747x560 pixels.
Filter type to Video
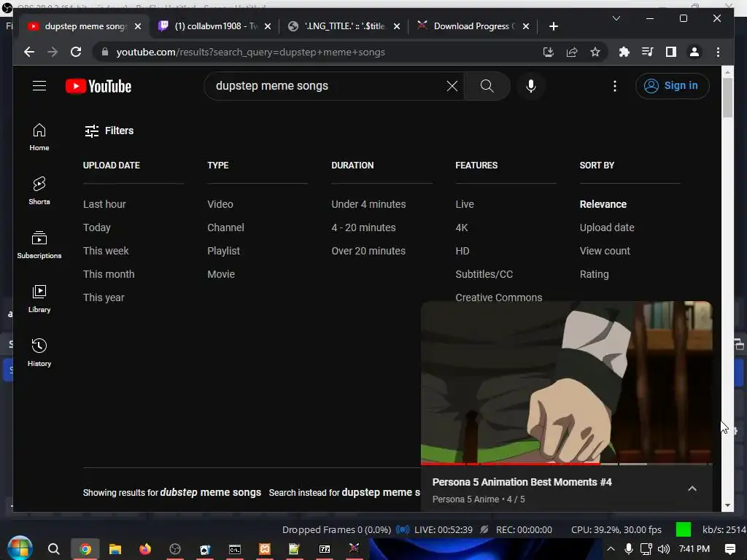[220, 204]
